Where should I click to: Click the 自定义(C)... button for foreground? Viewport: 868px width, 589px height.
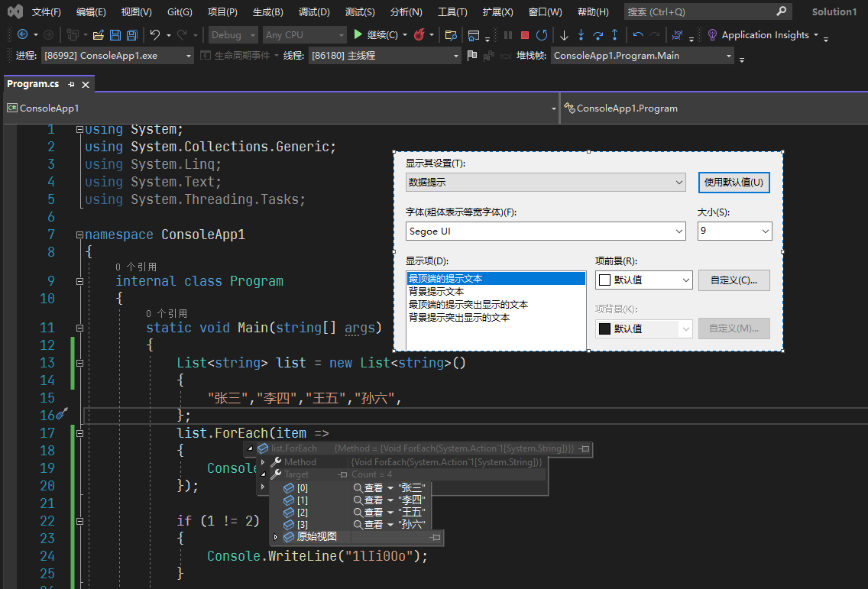pyautogui.click(x=733, y=280)
